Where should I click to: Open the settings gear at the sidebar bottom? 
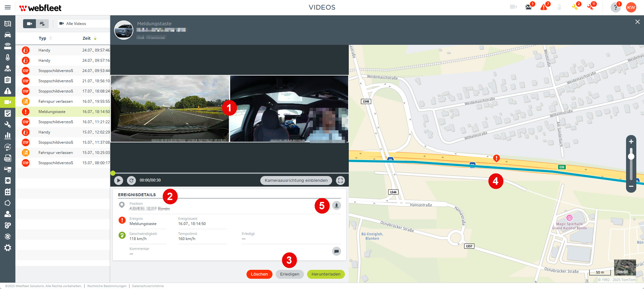tap(8, 247)
